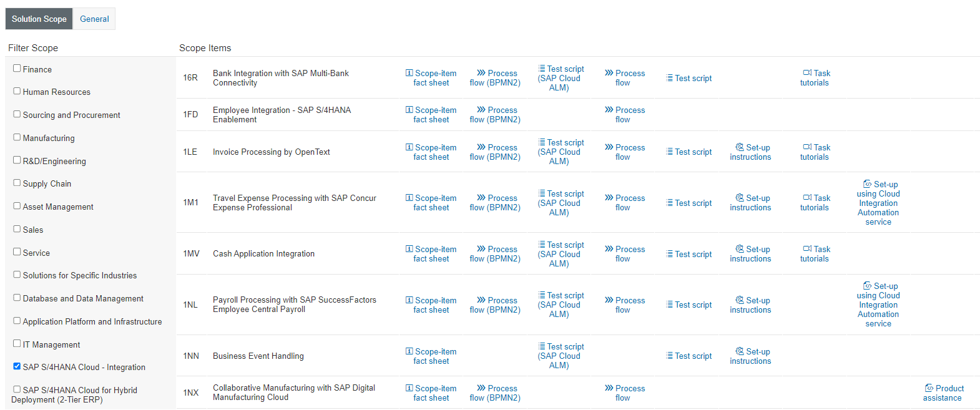Select the Solution Scope tab
Viewport: 980px width, 410px height.
click(39, 19)
